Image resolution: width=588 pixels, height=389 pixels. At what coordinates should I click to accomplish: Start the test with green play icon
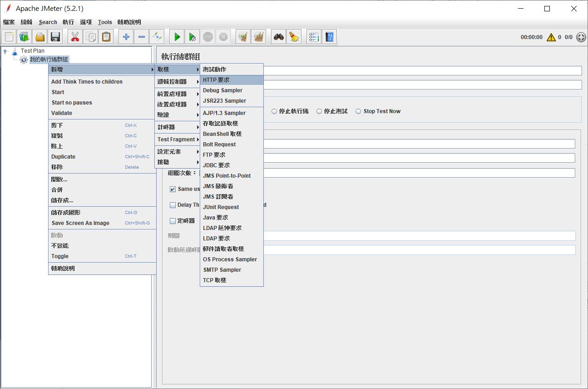point(177,37)
